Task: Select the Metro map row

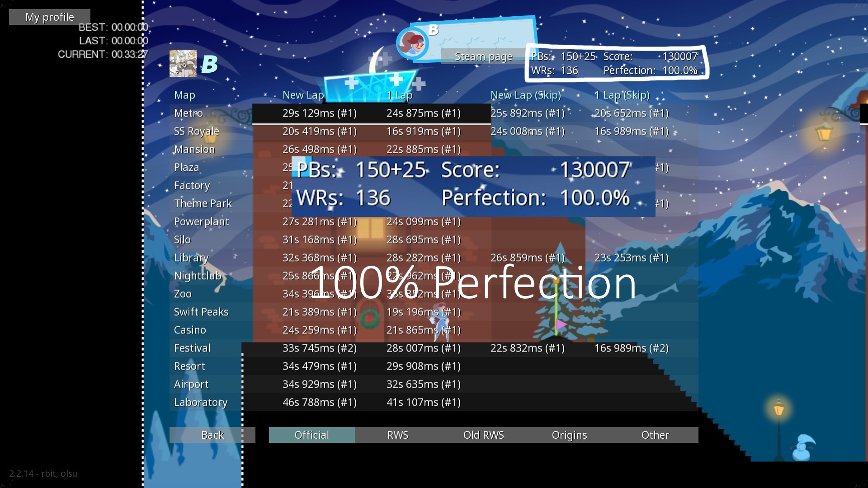Action: (x=189, y=113)
